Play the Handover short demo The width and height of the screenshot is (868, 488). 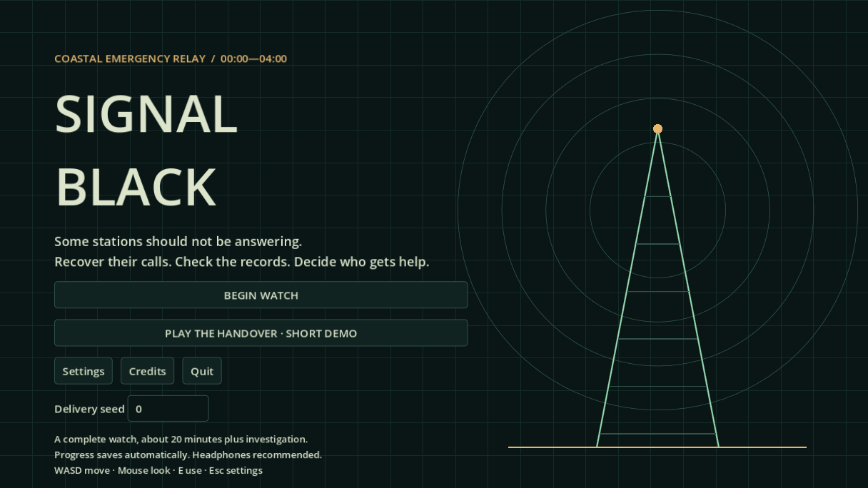coord(261,333)
